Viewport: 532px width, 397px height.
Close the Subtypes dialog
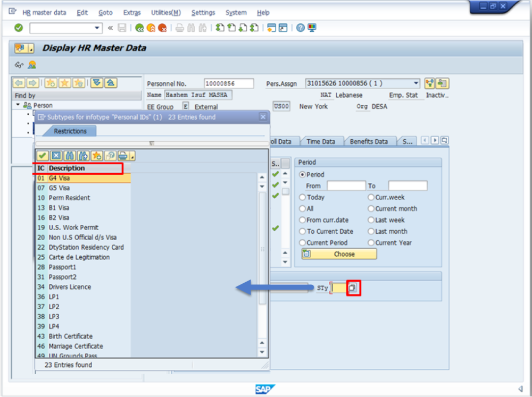pyautogui.click(x=263, y=117)
